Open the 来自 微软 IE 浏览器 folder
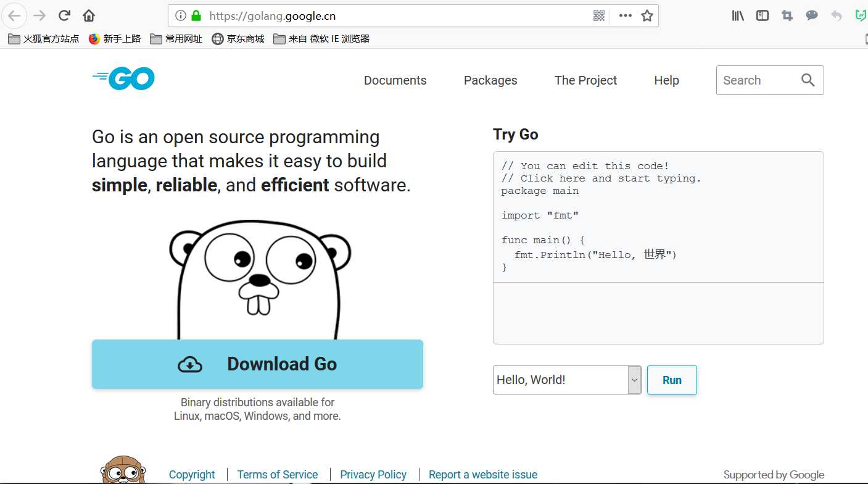Image resolution: width=868 pixels, height=484 pixels. [321, 39]
